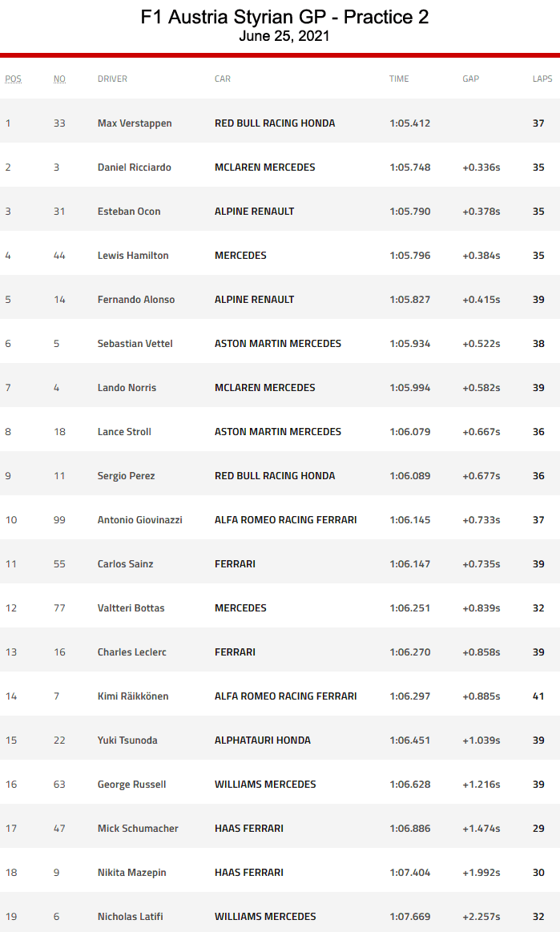Select Verstappen's 1:05.412 lap time
The image size is (560, 932).
point(410,123)
